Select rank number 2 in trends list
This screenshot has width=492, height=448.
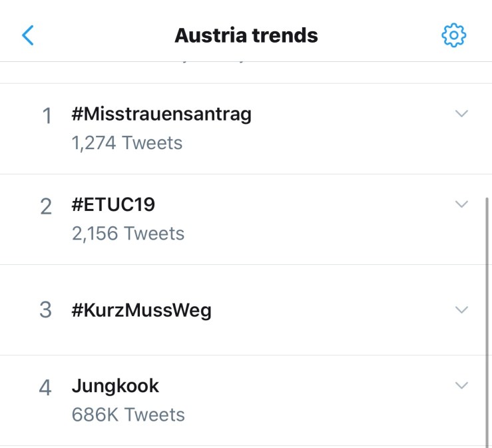[x=46, y=207]
